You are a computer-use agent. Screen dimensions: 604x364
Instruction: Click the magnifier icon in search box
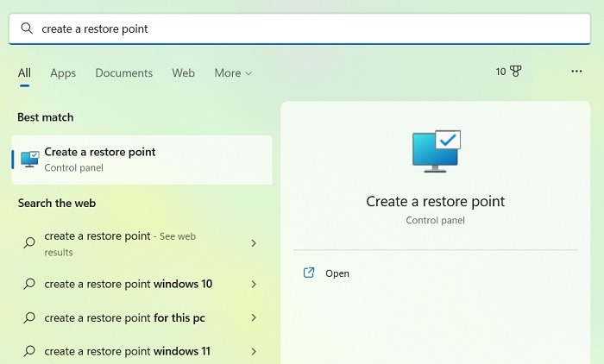click(x=27, y=28)
